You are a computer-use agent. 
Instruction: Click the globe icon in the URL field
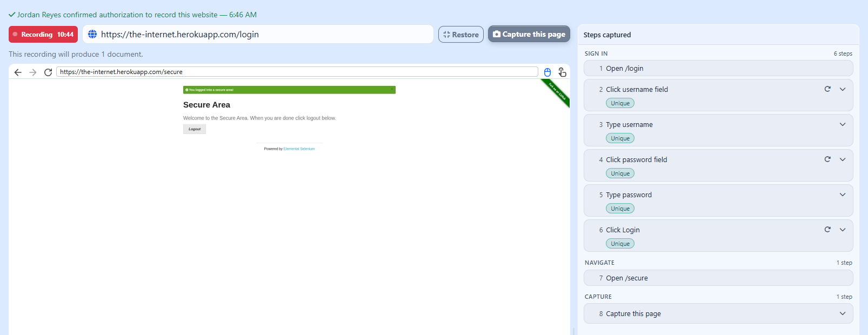click(92, 34)
